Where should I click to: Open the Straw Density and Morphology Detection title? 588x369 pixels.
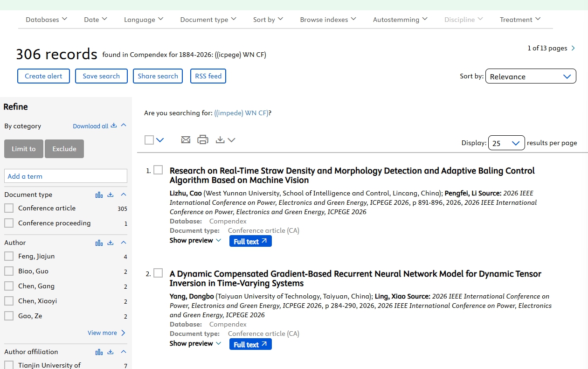352,175
